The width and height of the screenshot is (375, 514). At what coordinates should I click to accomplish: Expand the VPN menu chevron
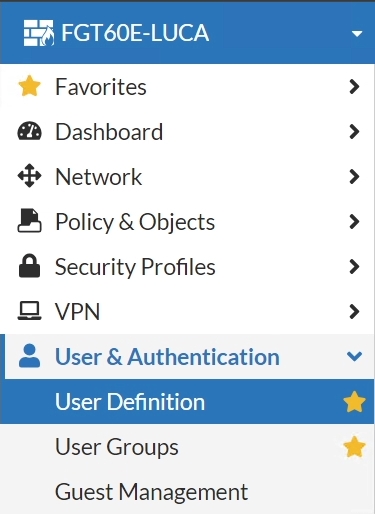point(354,312)
